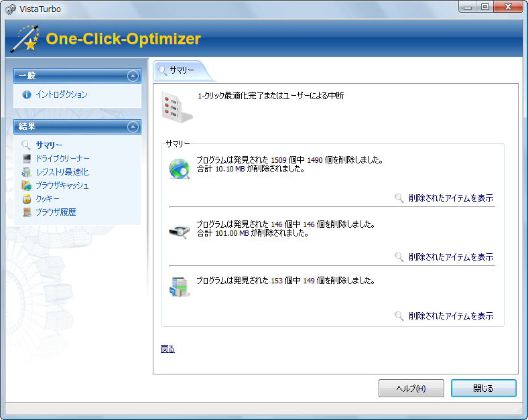Click the drive scanner icon beside 146 個中 146 result
This screenshot has height=420, width=528.
(179, 232)
